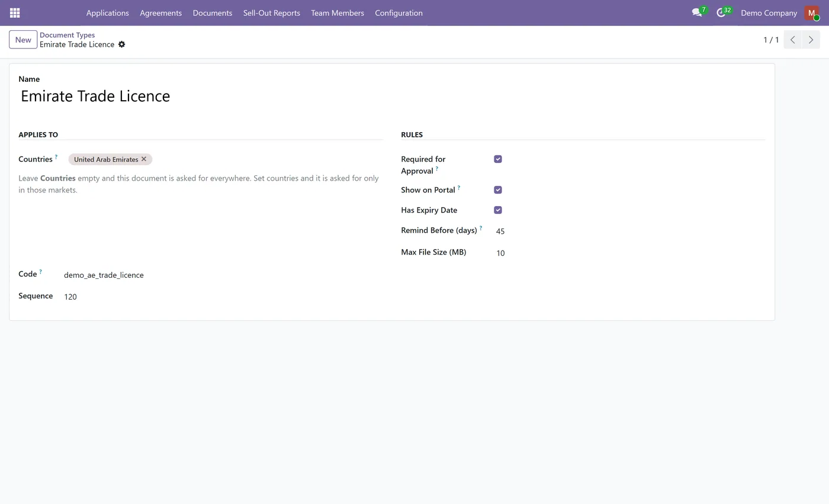
Task: Open the Team Members menu
Action: (338, 13)
